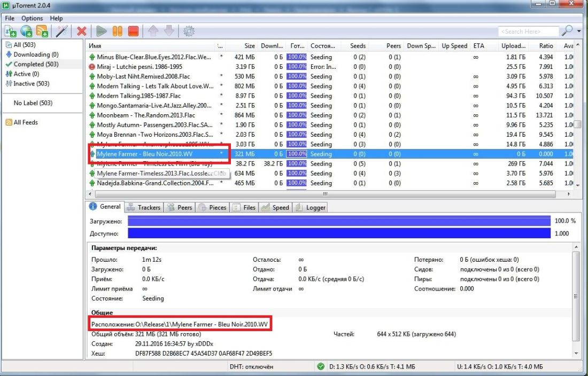588x376 pixels.
Task: Click seeding arrow icon beside Modern Talking - Lets Talk
Action: 92,86
